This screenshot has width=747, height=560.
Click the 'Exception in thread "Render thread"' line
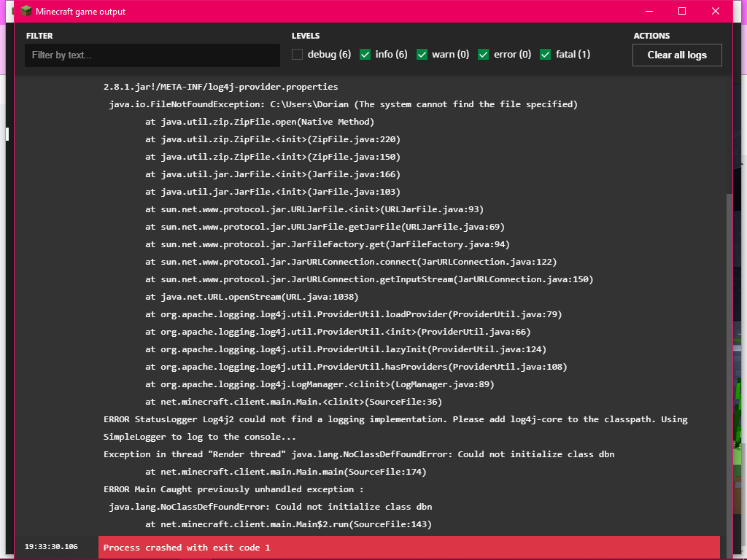pyautogui.click(x=359, y=454)
